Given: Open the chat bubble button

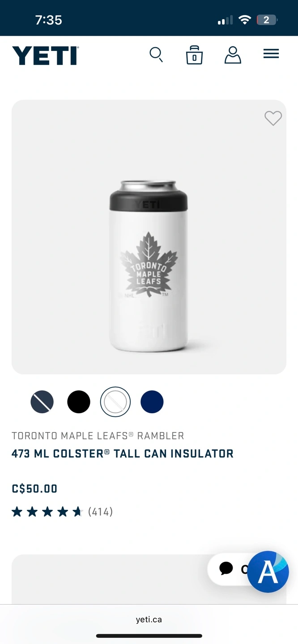Looking at the screenshot, I should click(227, 569).
